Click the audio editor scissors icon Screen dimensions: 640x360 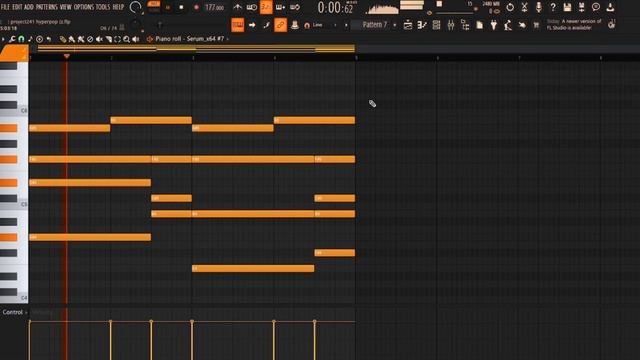tap(524, 7)
